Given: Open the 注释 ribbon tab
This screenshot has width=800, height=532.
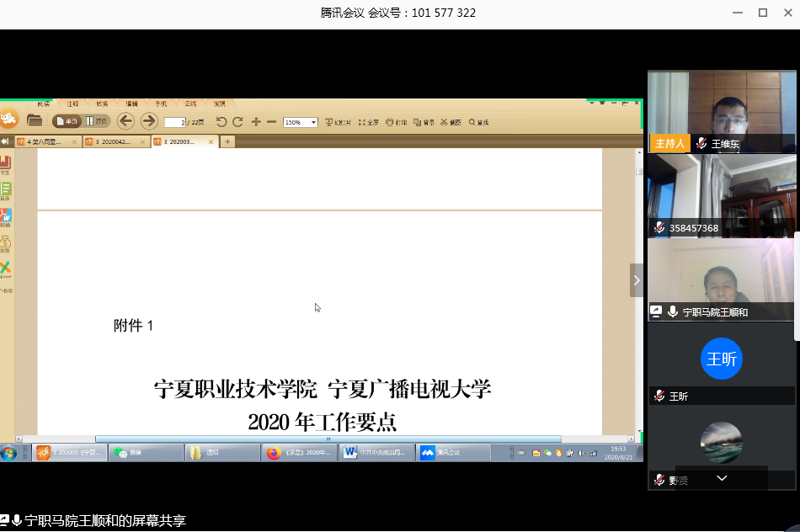Looking at the screenshot, I should tap(72, 104).
